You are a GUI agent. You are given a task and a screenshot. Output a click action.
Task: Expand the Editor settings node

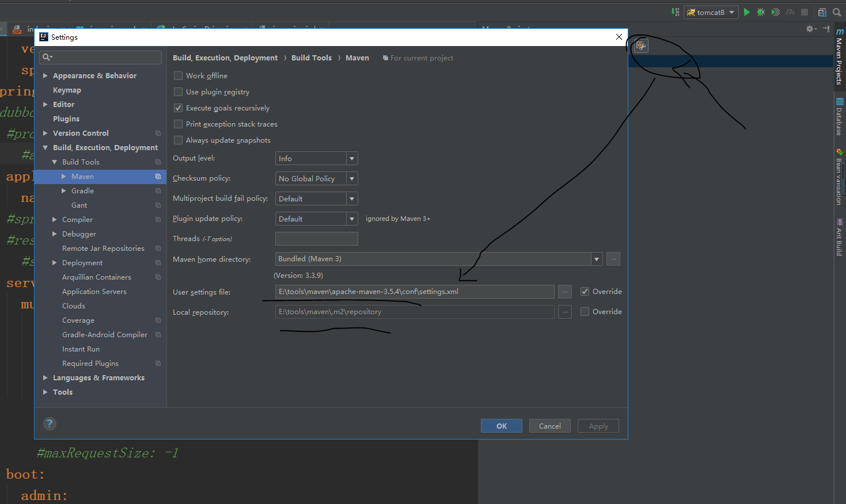[x=45, y=104]
